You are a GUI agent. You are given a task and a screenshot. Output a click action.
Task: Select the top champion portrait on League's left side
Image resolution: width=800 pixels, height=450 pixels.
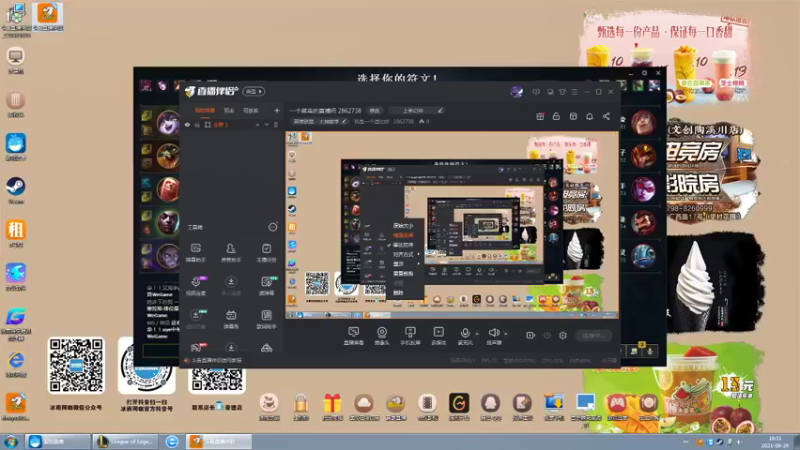coord(168,123)
